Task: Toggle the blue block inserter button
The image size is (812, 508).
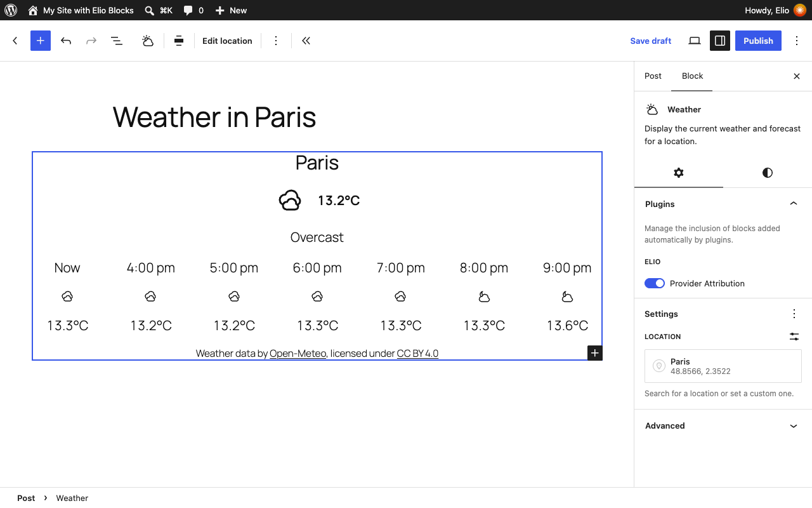Action: coord(41,41)
